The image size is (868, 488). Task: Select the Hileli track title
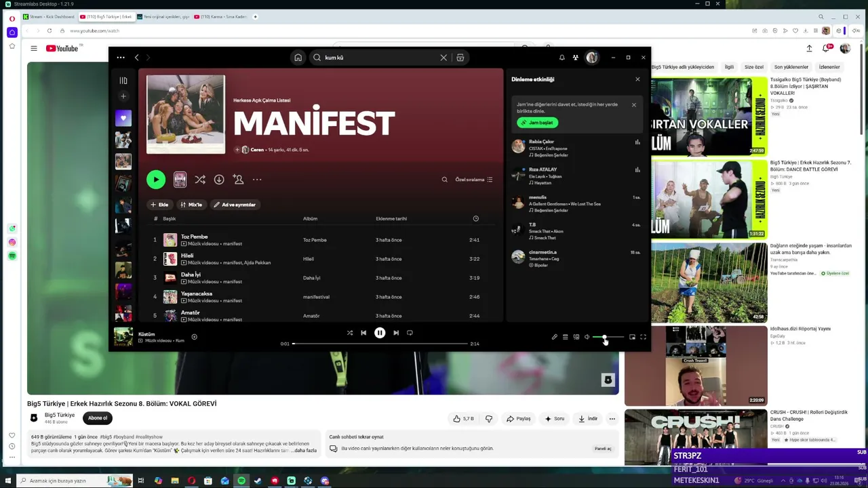[x=187, y=256]
